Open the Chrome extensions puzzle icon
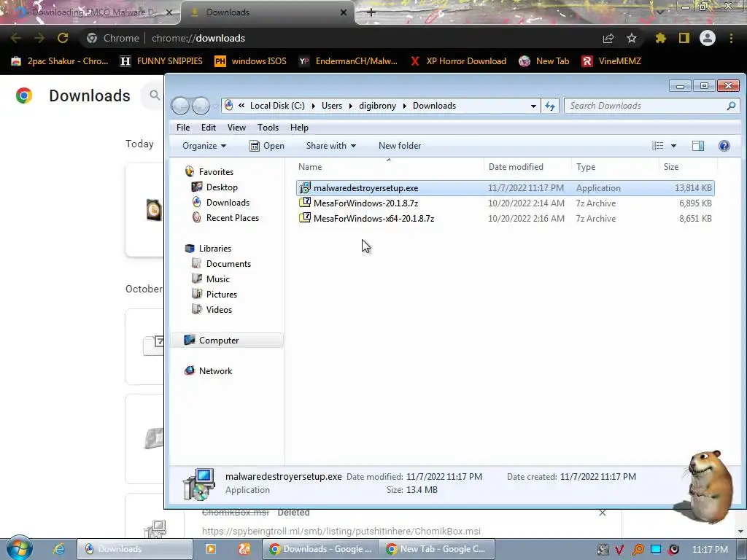The height and width of the screenshot is (560, 747). pyautogui.click(x=660, y=38)
